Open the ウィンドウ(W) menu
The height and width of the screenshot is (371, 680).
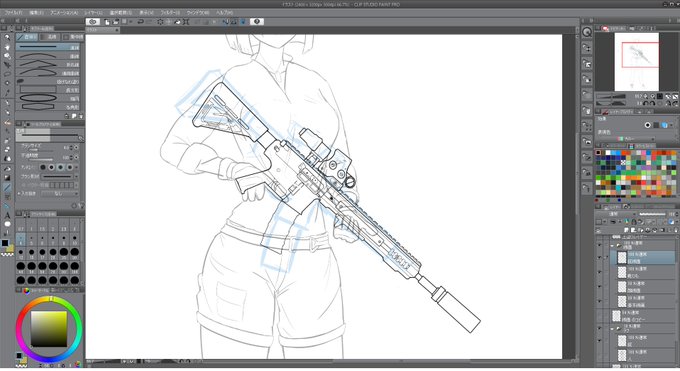click(198, 13)
